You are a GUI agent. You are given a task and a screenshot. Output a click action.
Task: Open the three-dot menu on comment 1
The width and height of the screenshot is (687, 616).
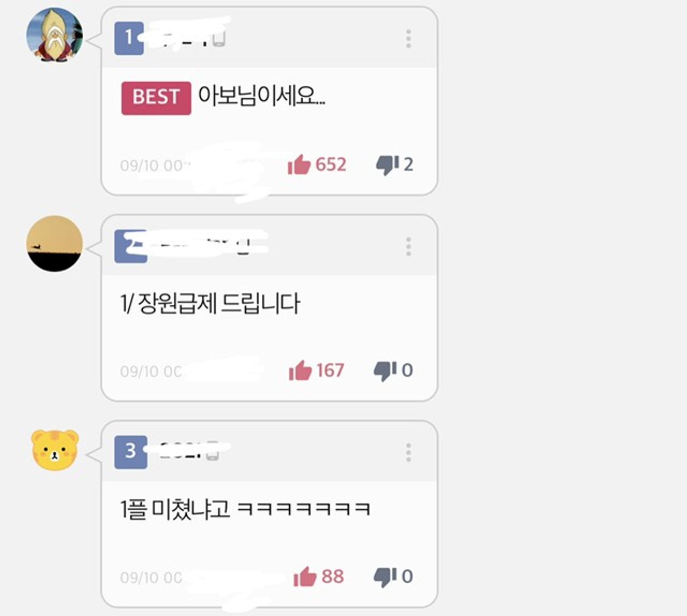click(x=408, y=39)
